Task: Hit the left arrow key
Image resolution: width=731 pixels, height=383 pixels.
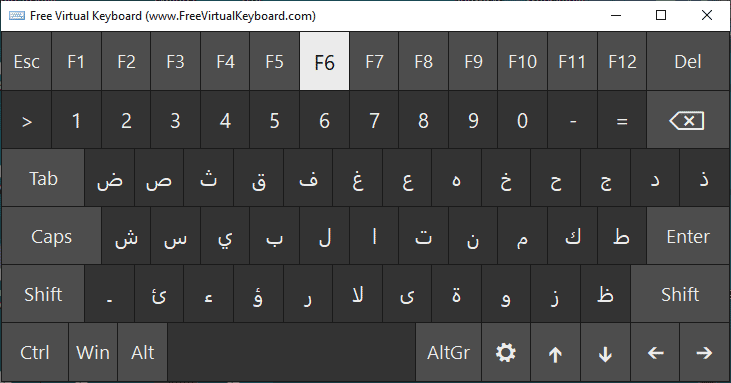Action: 655,353
